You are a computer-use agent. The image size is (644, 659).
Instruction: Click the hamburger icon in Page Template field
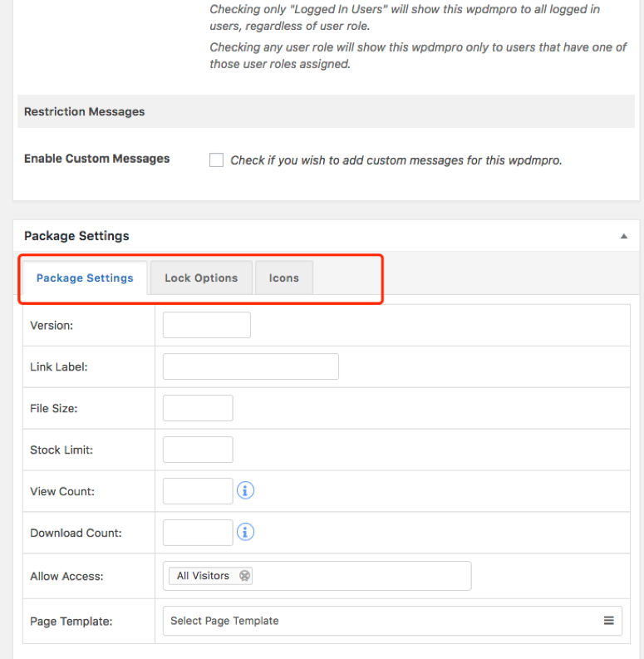(x=608, y=621)
